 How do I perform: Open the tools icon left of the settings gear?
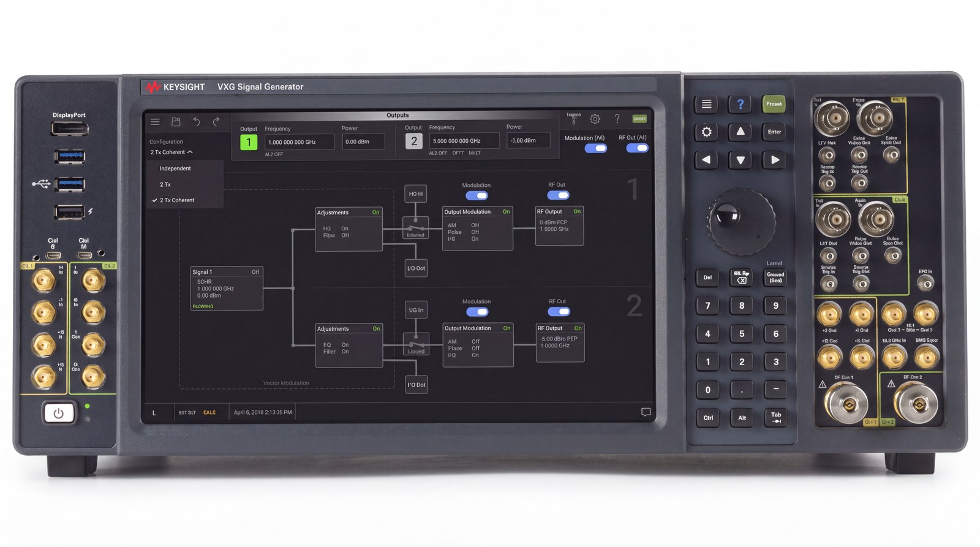click(574, 119)
